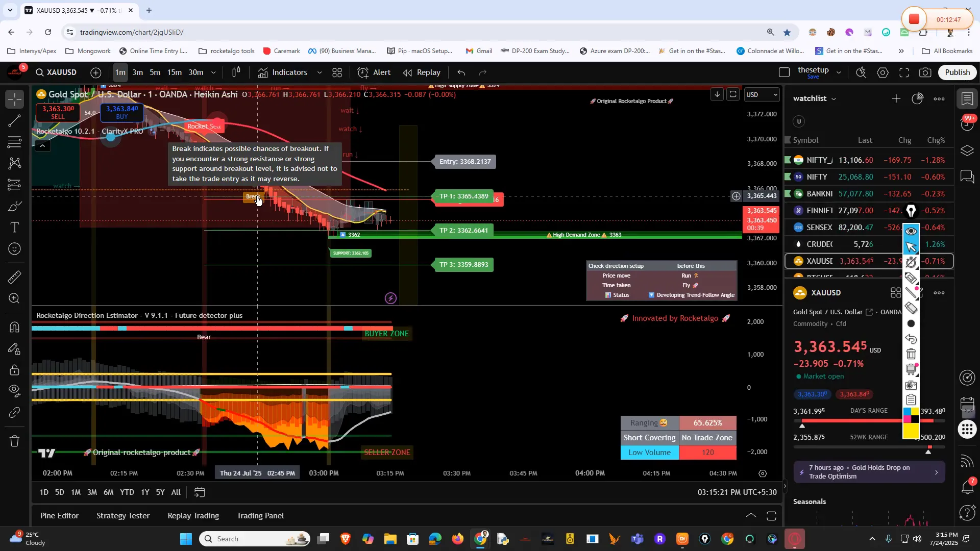The width and height of the screenshot is (980, 551).
Task: Expand the indicators favorites dropdown arrow
Action: (320, 72)
